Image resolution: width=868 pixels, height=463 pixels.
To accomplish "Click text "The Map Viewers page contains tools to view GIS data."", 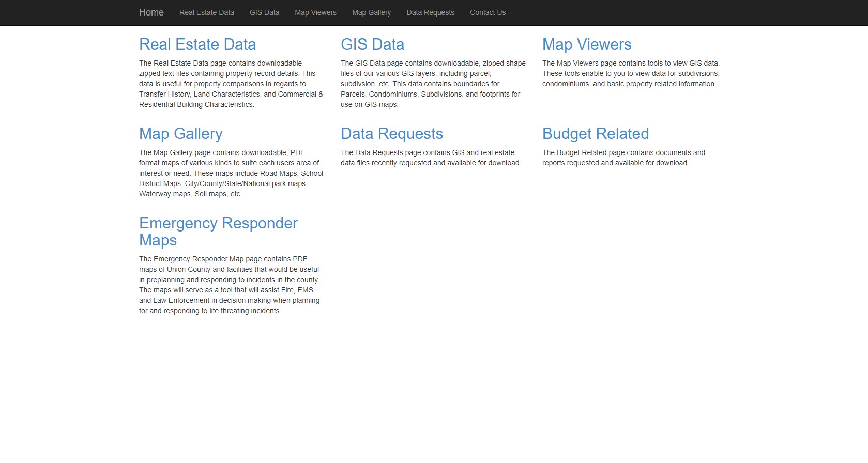I will point(631,63).
